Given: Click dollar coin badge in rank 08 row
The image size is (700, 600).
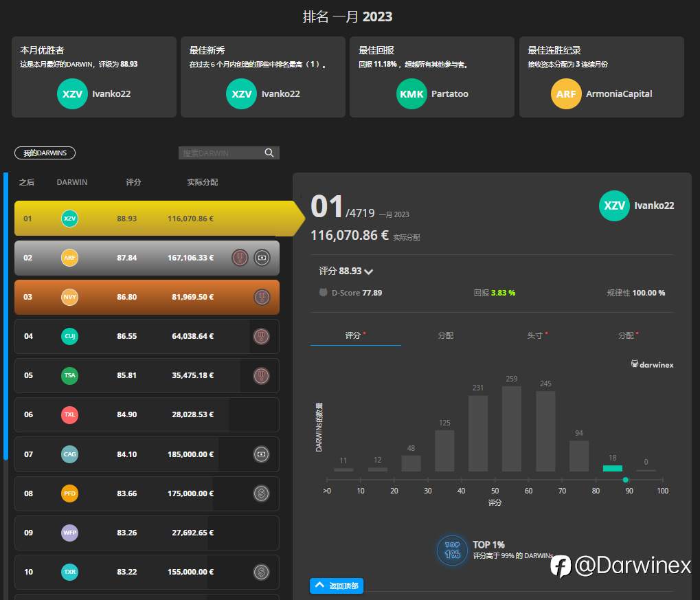Looking at the screenshot, I should (261, 493).
